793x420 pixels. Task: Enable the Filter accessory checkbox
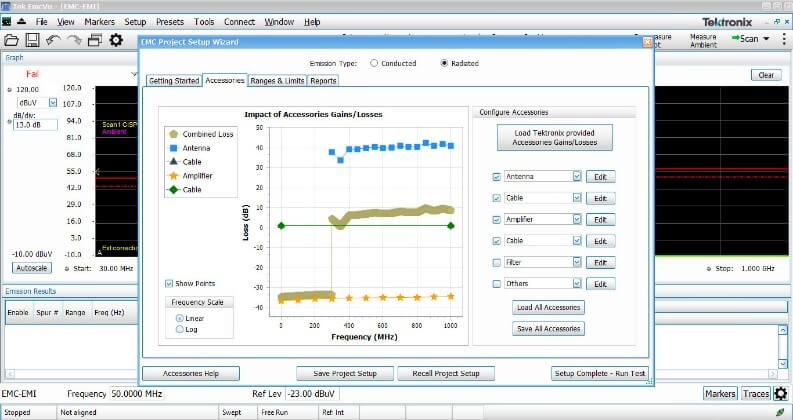(497, 262)
